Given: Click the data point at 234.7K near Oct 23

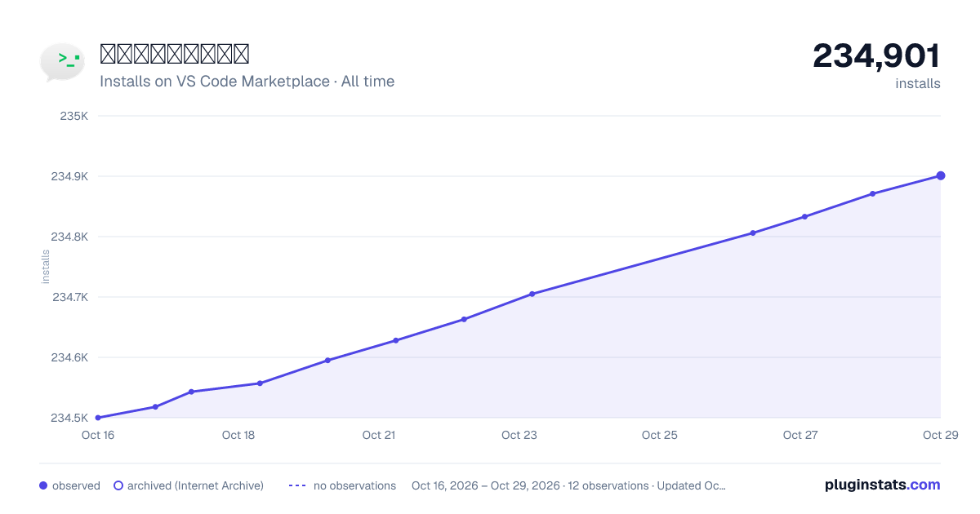Looking at the screenshot, I should click(532, 294).
